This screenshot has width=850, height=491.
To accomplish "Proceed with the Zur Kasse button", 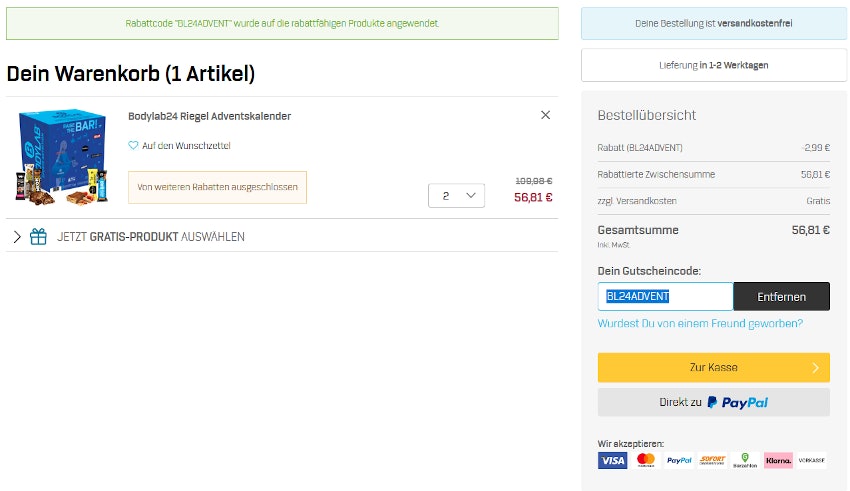I will (713, 367).
